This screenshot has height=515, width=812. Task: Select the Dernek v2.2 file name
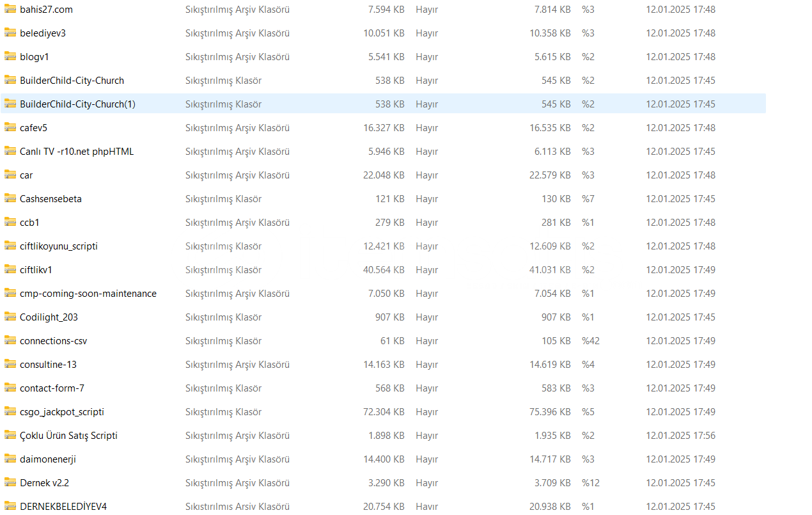coord(44,483)
